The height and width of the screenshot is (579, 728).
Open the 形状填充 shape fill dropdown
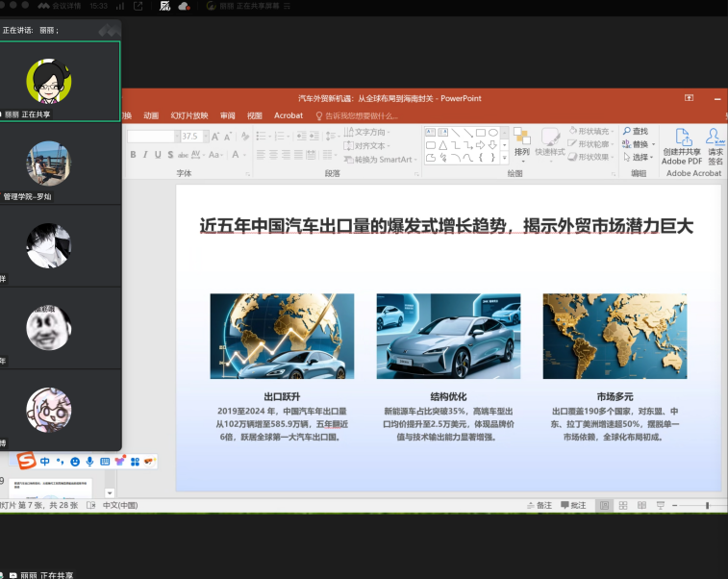click(588, 131)
